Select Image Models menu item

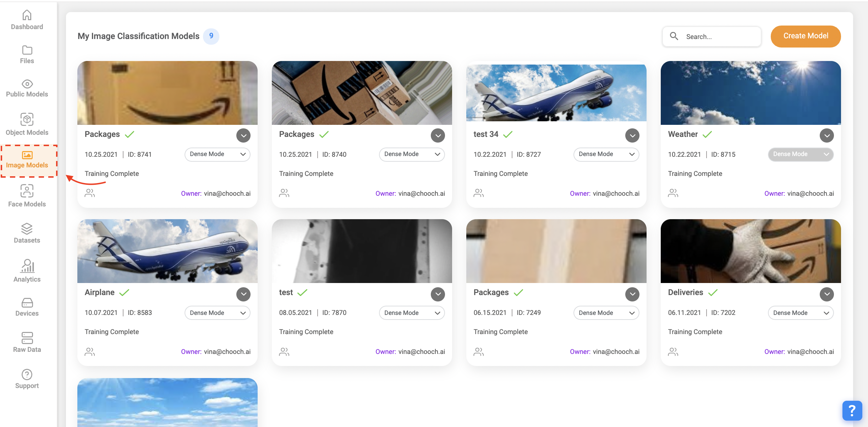coord(27,160)
